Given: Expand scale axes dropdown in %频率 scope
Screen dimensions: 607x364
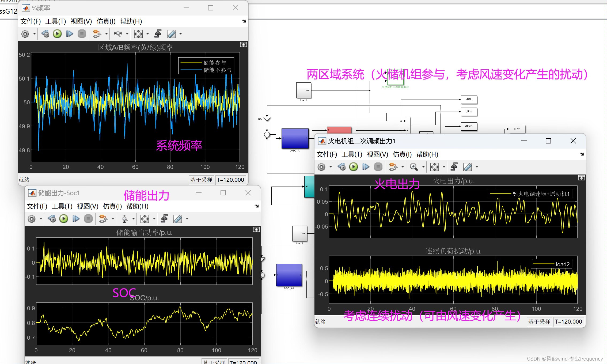Looking at the screenshot, I should pyautogui.click(x=148, y=34).
